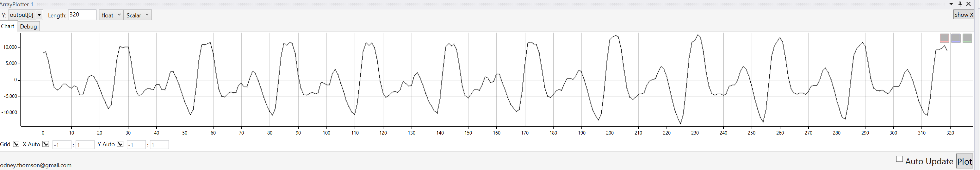The height and width of the screenshot is (170, 980).
Task: Open the panel window position menu arrow
Action: click(x=951, y=4)
